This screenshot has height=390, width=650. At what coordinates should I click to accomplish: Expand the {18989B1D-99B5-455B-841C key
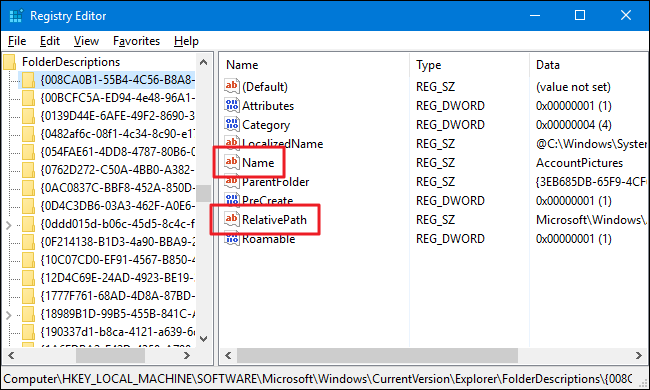8,315
